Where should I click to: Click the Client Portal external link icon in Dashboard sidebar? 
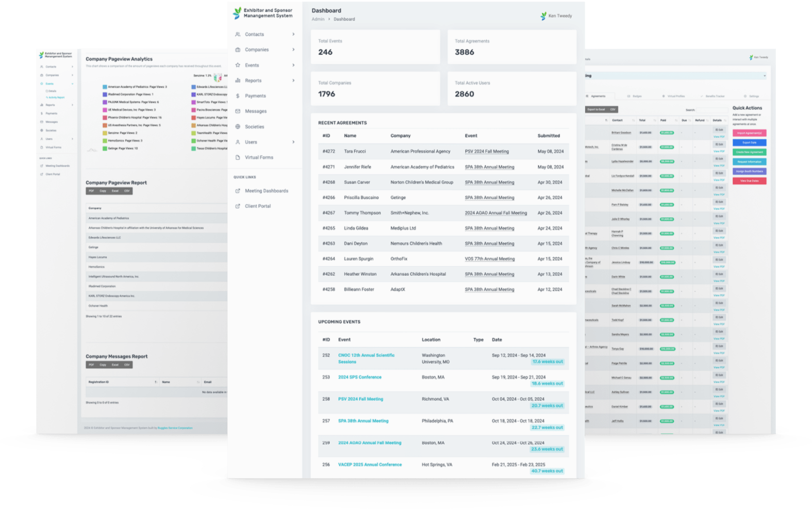point(238,206)
